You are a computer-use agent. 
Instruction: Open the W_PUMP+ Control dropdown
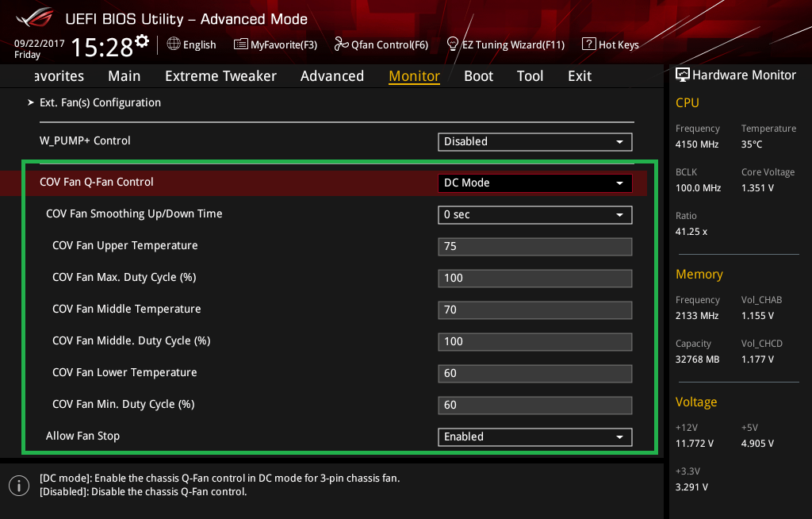pos(535,141)
